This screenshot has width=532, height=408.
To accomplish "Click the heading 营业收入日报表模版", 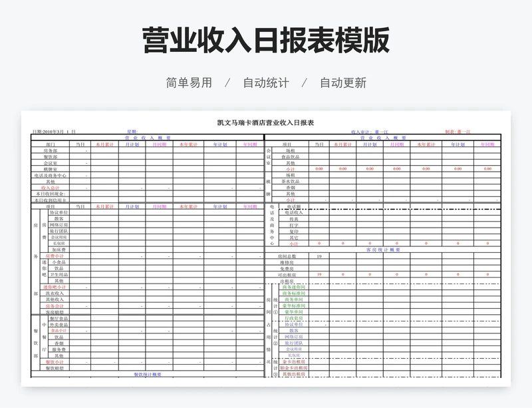I will coord(265,40).
